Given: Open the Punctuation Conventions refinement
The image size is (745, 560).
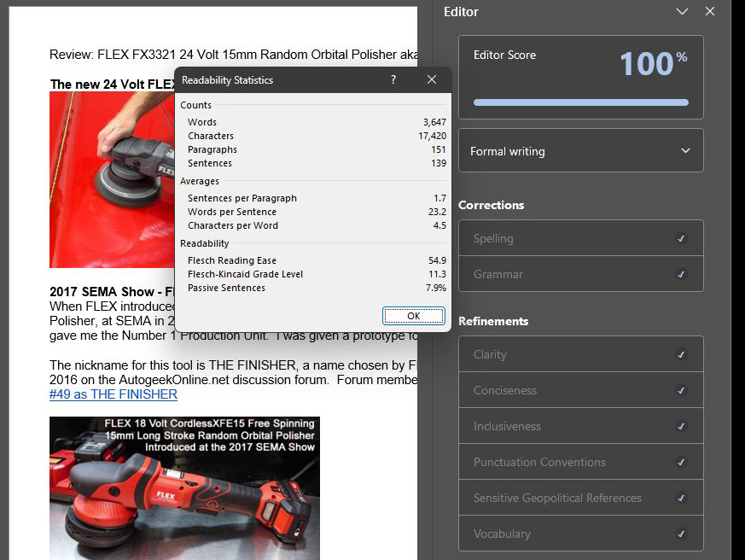Looking at the screenshot, I should click(x=580, y=462).
